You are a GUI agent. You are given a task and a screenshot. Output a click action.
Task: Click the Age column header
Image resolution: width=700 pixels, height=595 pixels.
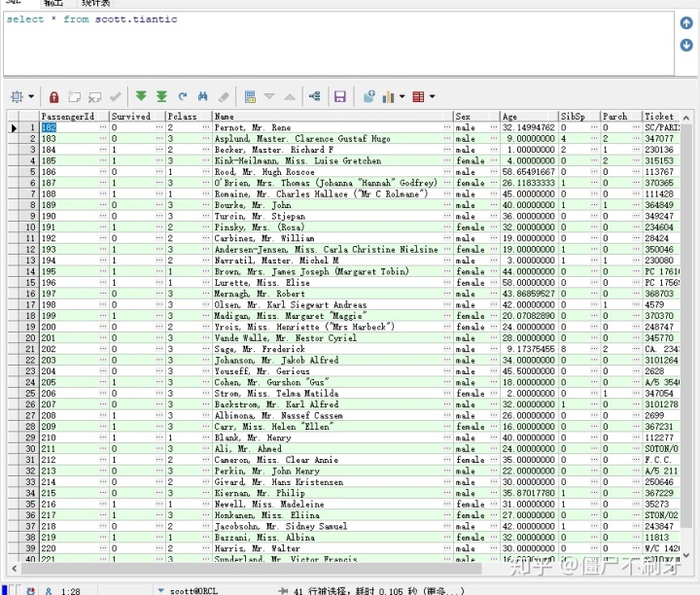(x=529, y=117)
